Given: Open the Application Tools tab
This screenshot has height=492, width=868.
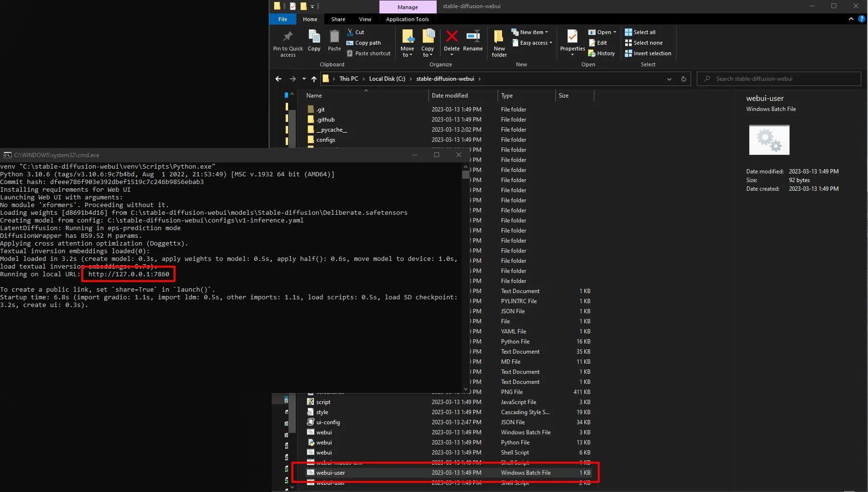Looking at the screenshot, I should pyautogui.click(x=407, y=19).
